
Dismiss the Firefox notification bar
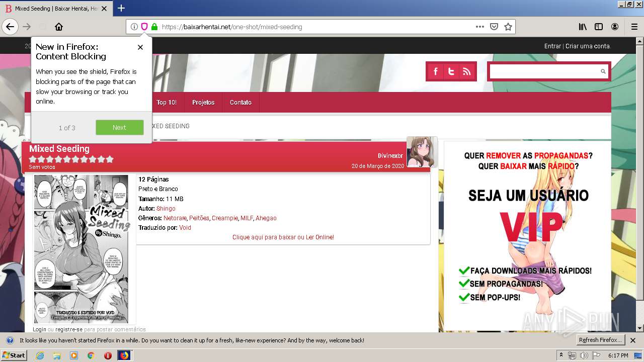633,340
